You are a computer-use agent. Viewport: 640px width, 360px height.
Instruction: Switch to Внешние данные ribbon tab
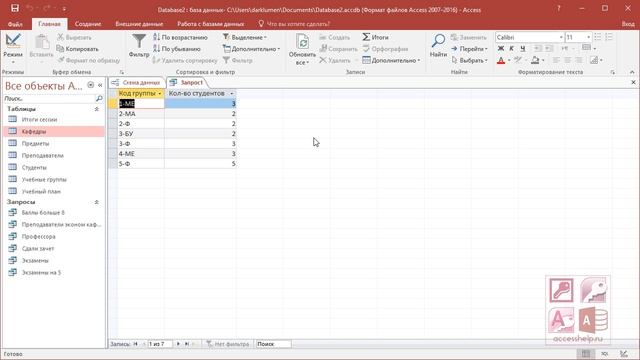139,24
